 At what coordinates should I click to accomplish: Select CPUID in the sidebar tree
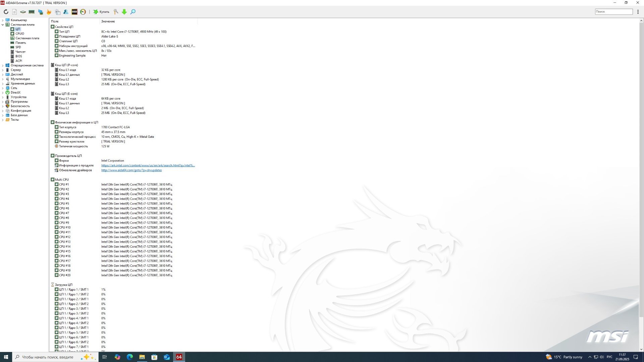(19, 34)
